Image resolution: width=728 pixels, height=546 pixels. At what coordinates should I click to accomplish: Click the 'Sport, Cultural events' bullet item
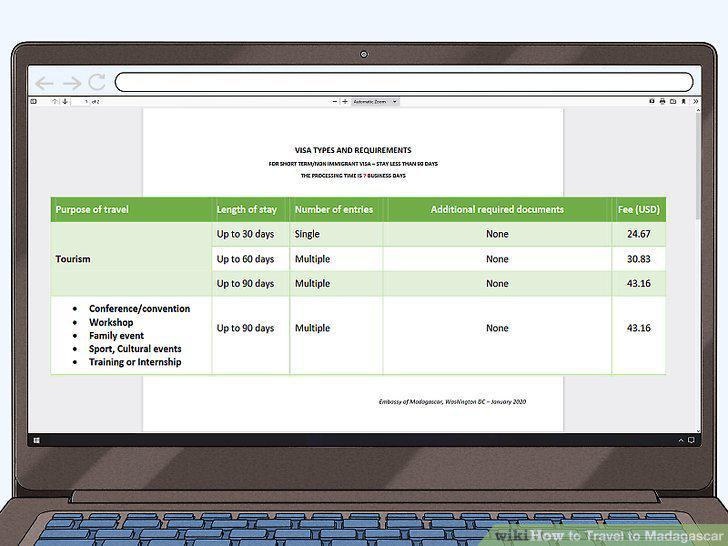coord(135,349)
